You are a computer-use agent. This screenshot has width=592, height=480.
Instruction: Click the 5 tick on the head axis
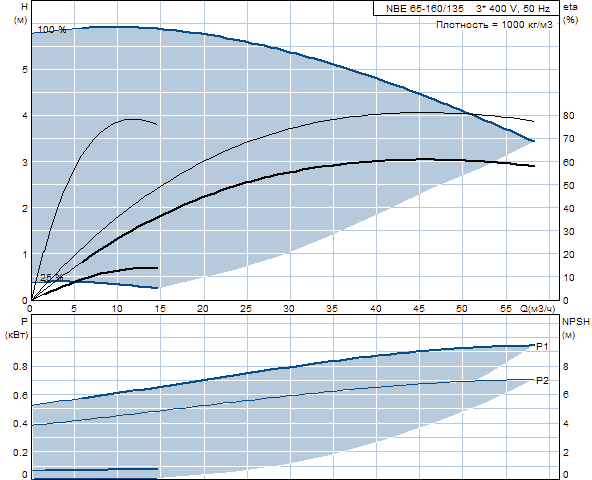coord(25,69)
